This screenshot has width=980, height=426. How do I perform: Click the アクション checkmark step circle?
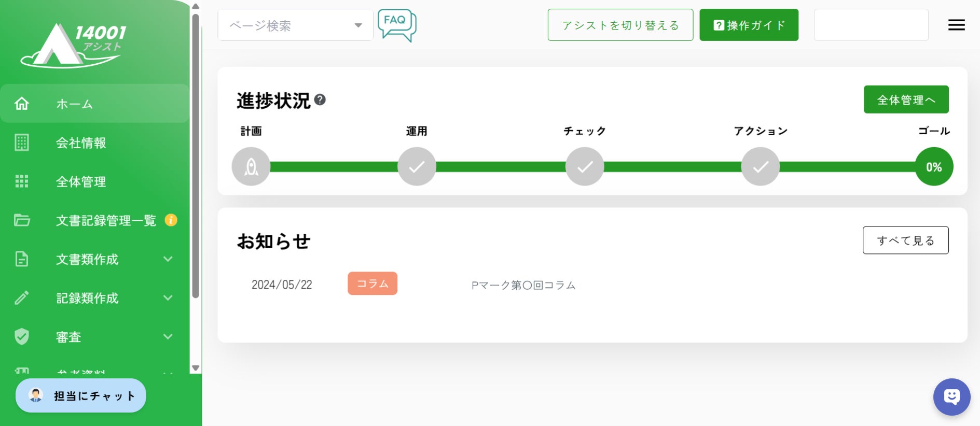pyautogui.click(x=760, y=166)
